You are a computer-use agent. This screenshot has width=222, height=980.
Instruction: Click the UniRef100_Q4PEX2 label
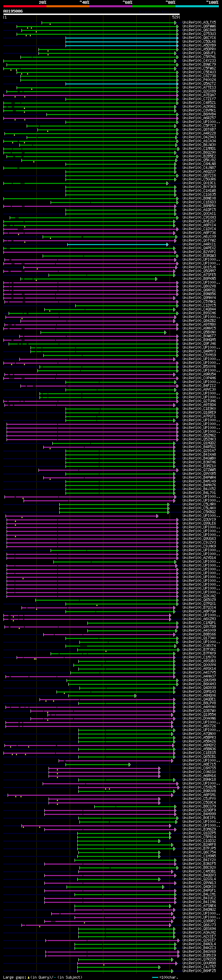point(199,249)
